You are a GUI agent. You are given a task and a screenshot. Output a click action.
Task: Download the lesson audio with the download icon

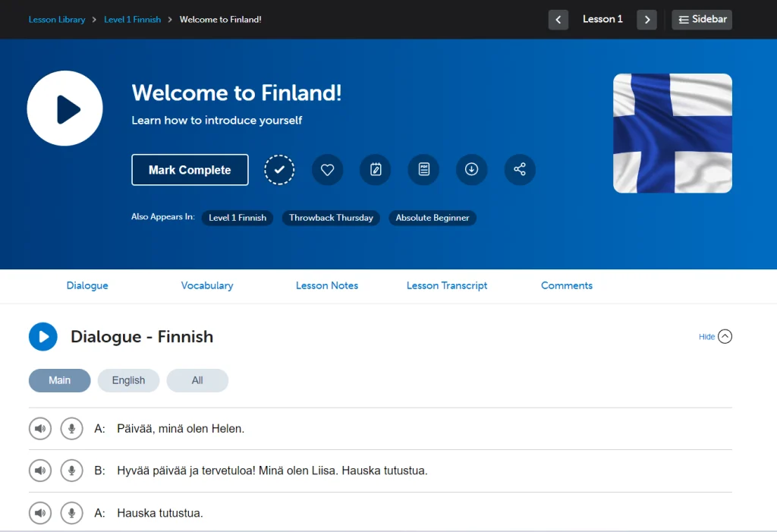(471, 169)
